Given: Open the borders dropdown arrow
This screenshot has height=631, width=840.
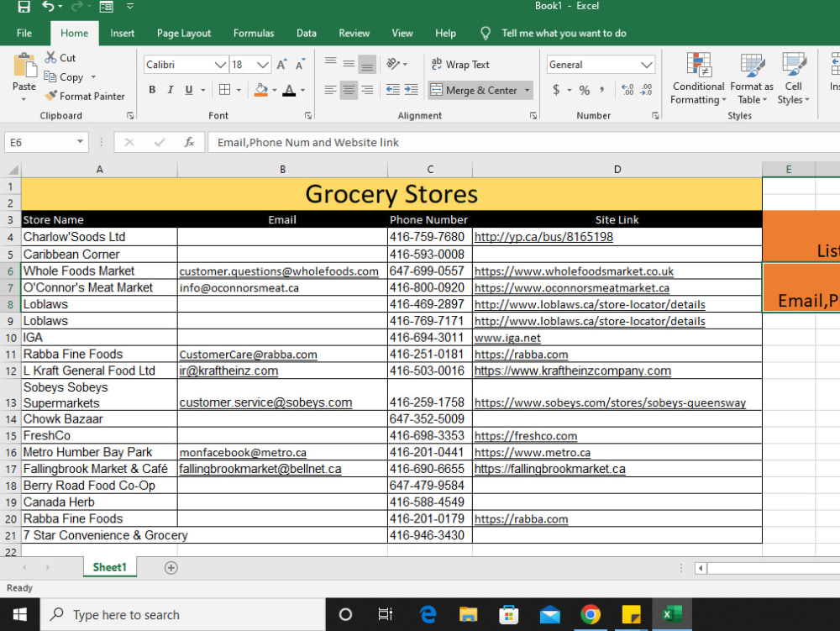Looking at the screenshot, I should click(239, 90).
